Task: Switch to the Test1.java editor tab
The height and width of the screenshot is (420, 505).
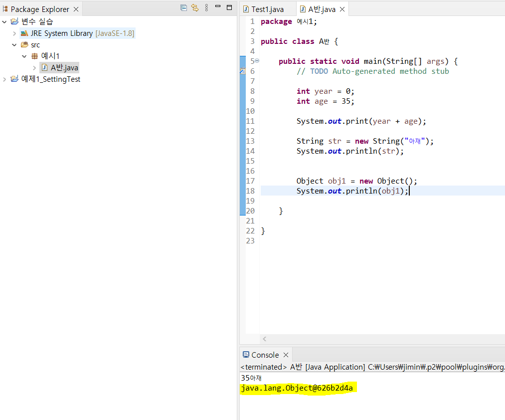Action: click(267, 9)
